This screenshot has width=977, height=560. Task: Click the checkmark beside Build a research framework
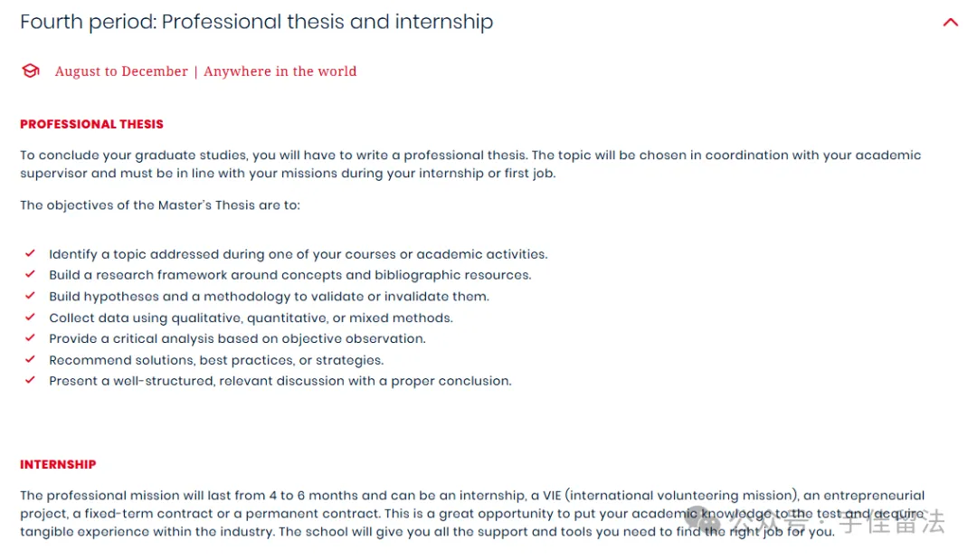coord(30,274)
